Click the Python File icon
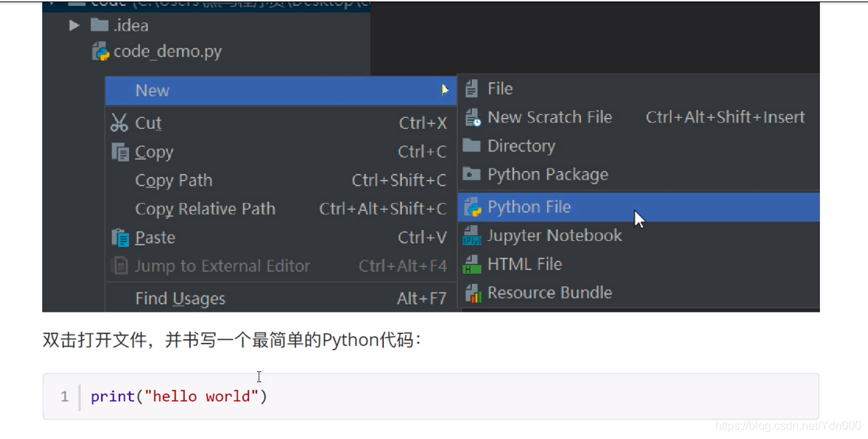Viewport: 868px width, 439px height. [472, 207]
